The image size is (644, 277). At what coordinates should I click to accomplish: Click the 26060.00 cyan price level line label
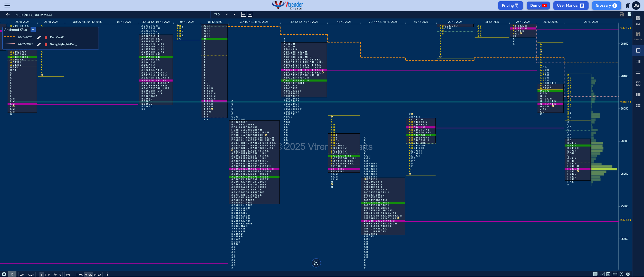(x=625, y=102)
